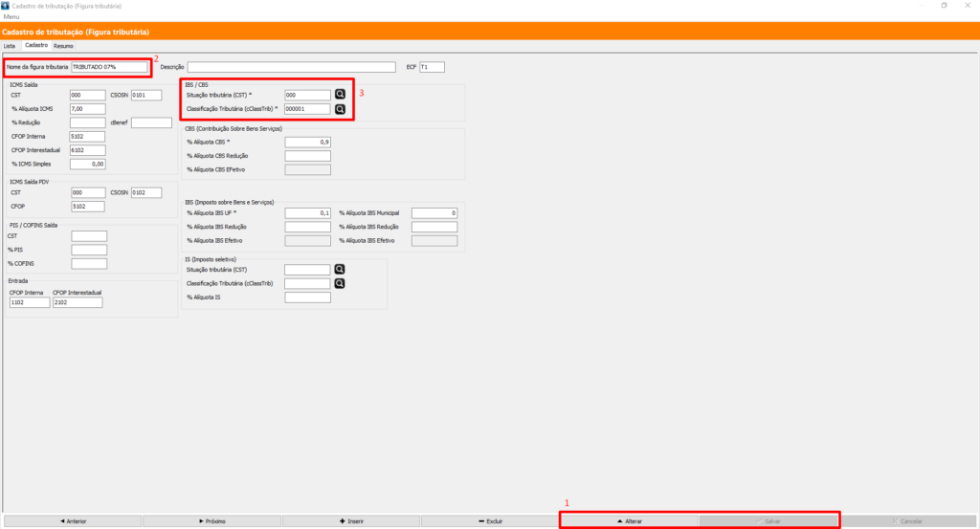The height and width of the screenshot is (529, 980).
Task: Click search icon next to IBS/CBS Situação tributária
Action: click(340, 95)
